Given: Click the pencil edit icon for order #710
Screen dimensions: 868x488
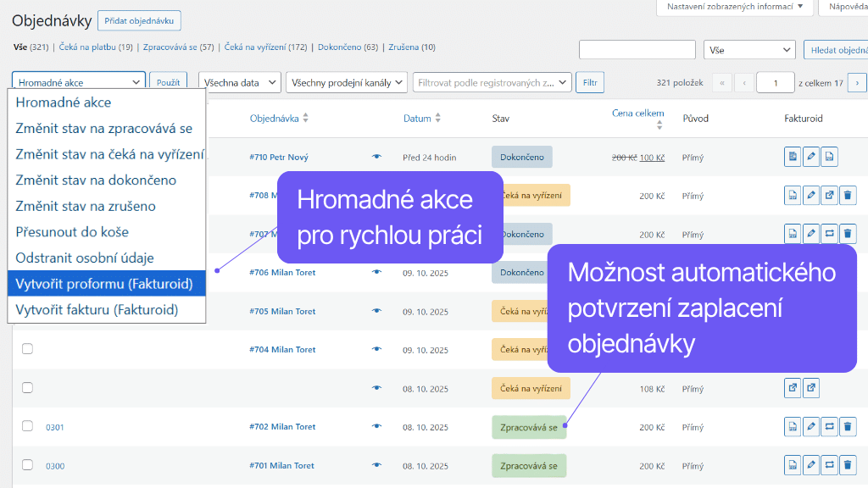Looking at the screenshot, I should click(811, 157).
